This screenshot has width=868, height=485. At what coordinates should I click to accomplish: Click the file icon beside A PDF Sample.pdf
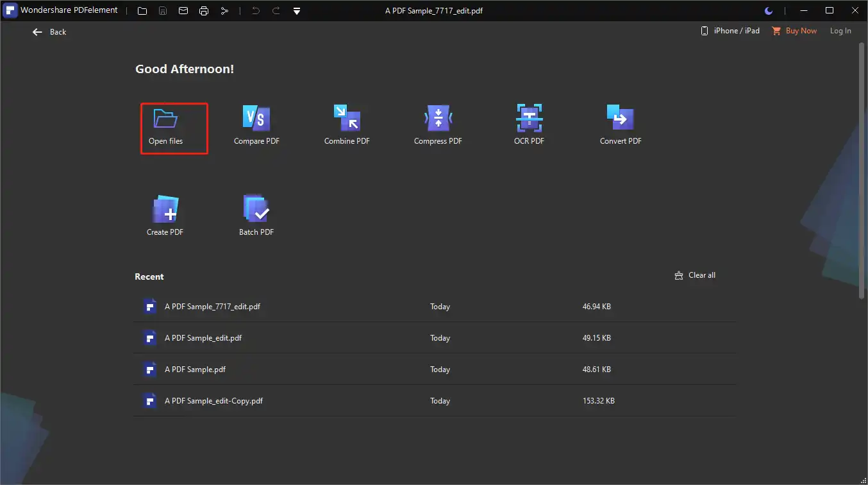point(150,369)
